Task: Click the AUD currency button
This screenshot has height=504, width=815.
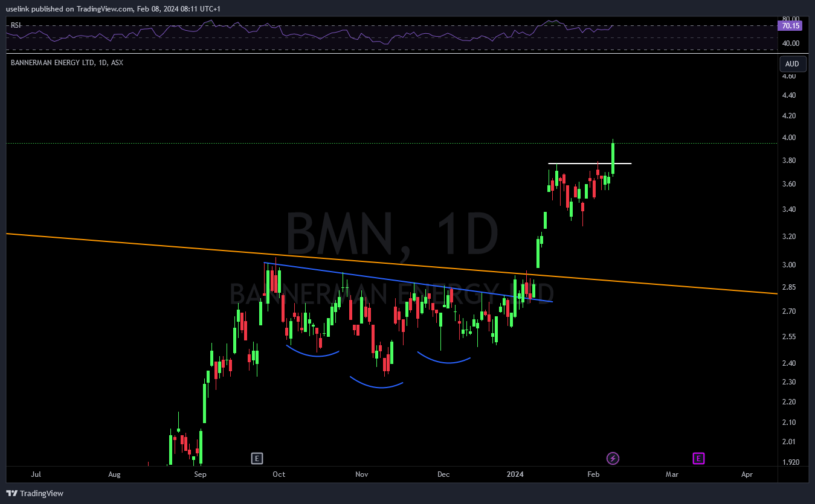Action: (792, 64)
